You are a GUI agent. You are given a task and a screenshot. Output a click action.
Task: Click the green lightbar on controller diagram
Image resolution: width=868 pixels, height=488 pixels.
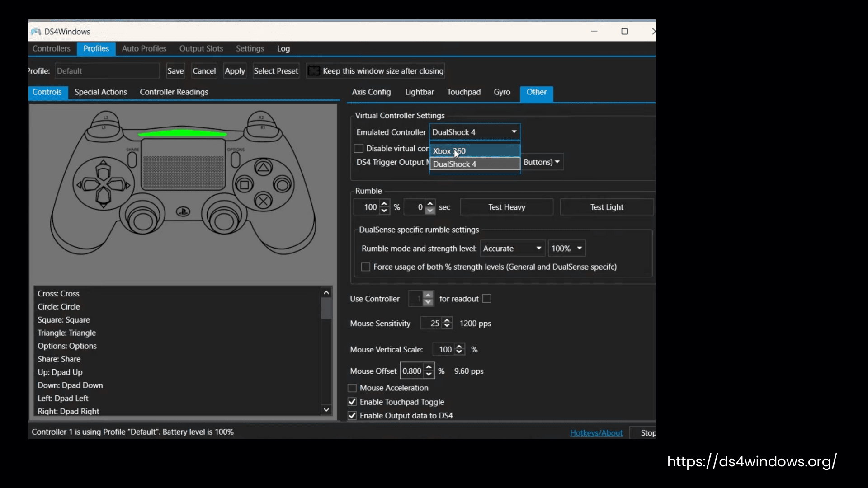coord(183,133)
